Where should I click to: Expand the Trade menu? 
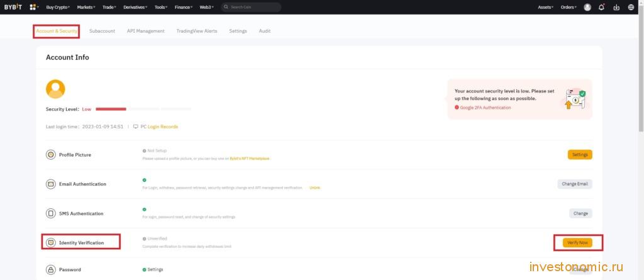[109, 7]
